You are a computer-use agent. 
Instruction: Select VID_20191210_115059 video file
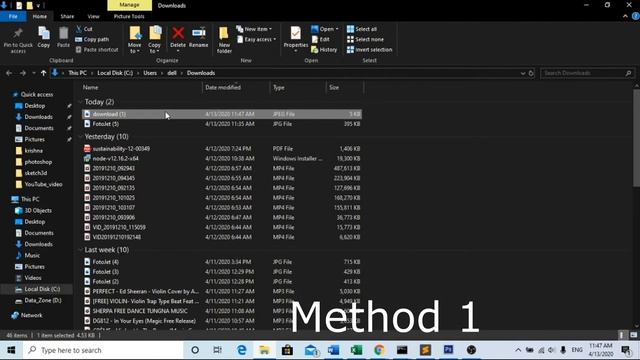(x=222, y=227)
